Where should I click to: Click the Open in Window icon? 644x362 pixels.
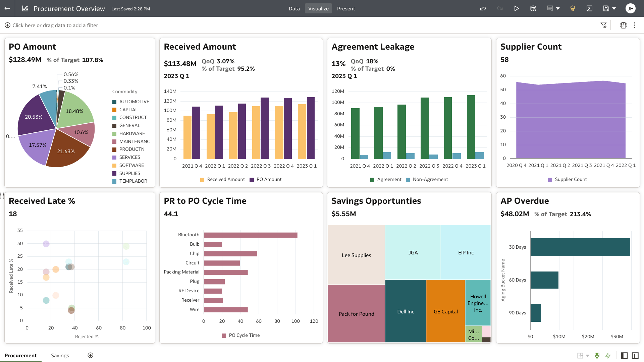click(589, 8)
